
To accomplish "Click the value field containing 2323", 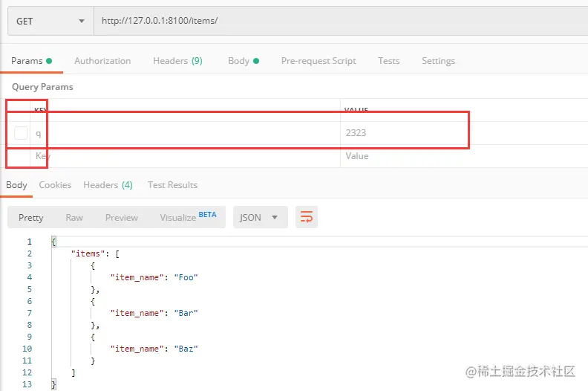I will pyautogui.click(x=464, y=133).
